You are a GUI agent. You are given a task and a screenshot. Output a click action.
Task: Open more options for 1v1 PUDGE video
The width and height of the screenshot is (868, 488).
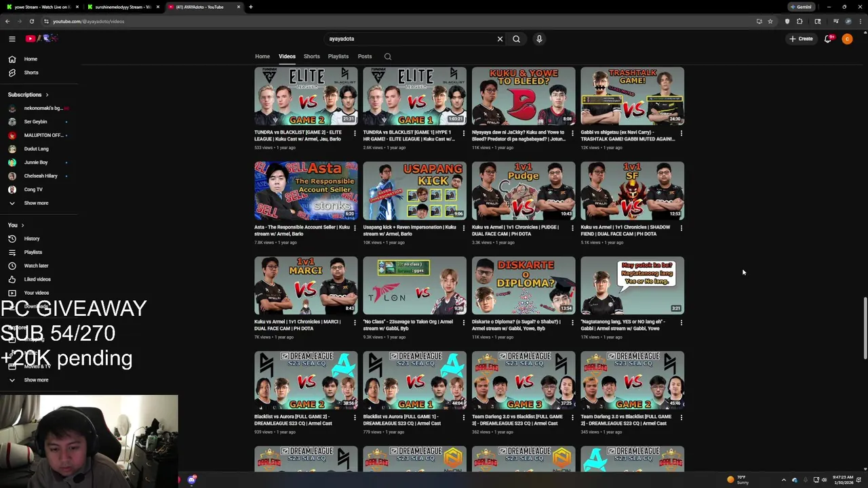tap(572, 228)
